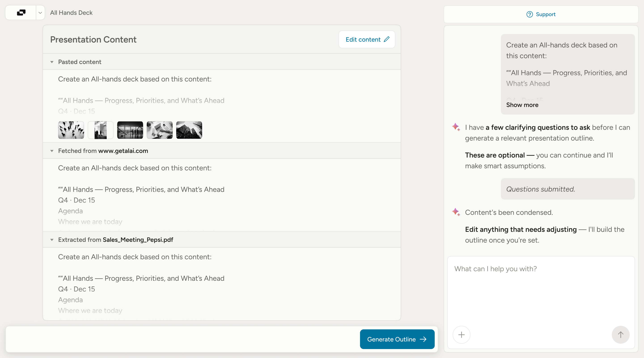Open the window silhouettes thumbnail image
The height and width of the screenshot is (358, 644).
(130, 130)
